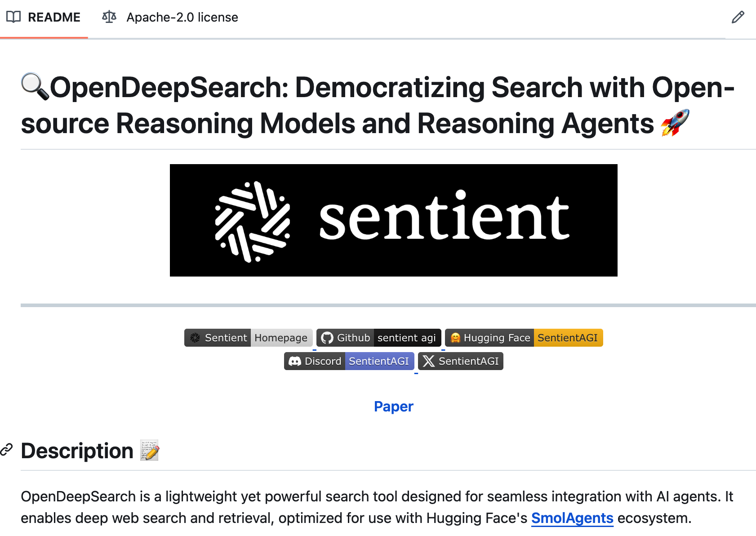
Task: Click the black sentient logo banner image
Action: (393, 220)
